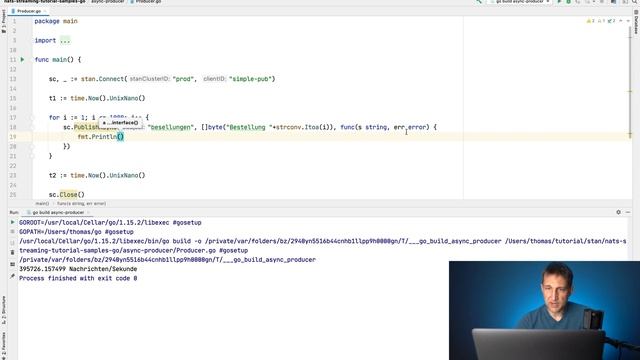Run the configuration with the top toolbar play icon
Viewport: 640px width, 360px height.
[x=559, y=2]
